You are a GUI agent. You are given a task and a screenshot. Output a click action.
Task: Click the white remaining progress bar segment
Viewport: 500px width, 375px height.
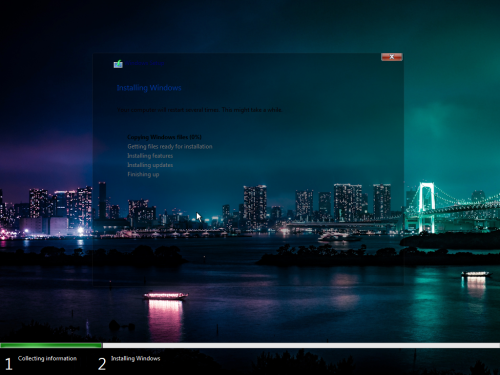[301, 345]
